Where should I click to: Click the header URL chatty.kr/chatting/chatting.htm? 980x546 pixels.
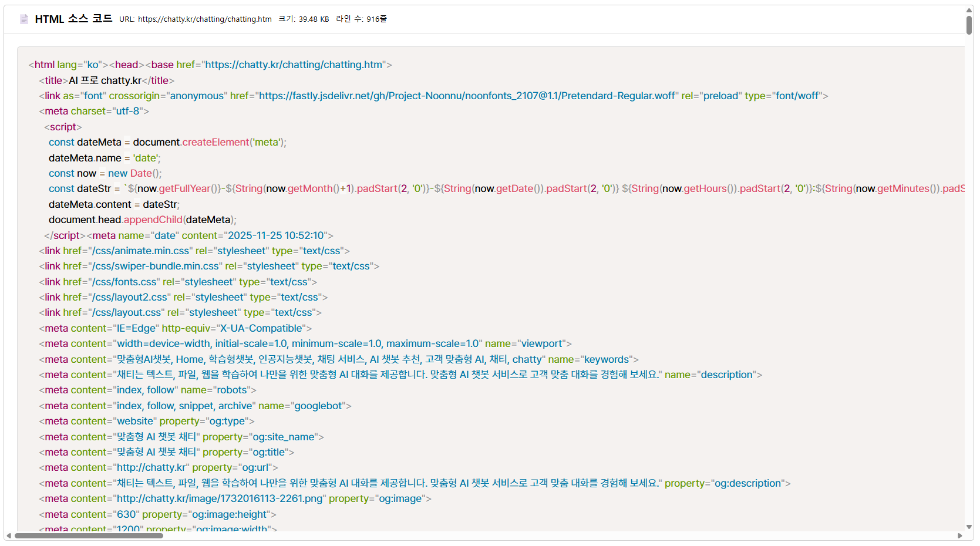tap(204, 19)
